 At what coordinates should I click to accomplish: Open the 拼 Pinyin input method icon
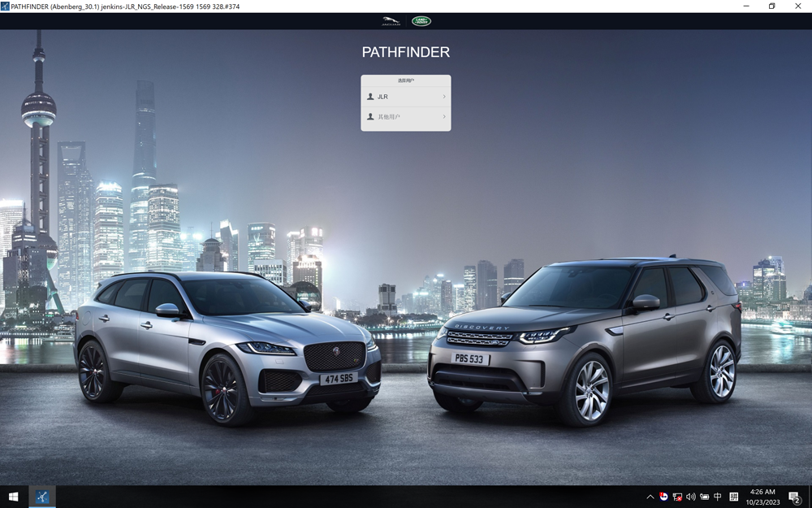point(734,497)
